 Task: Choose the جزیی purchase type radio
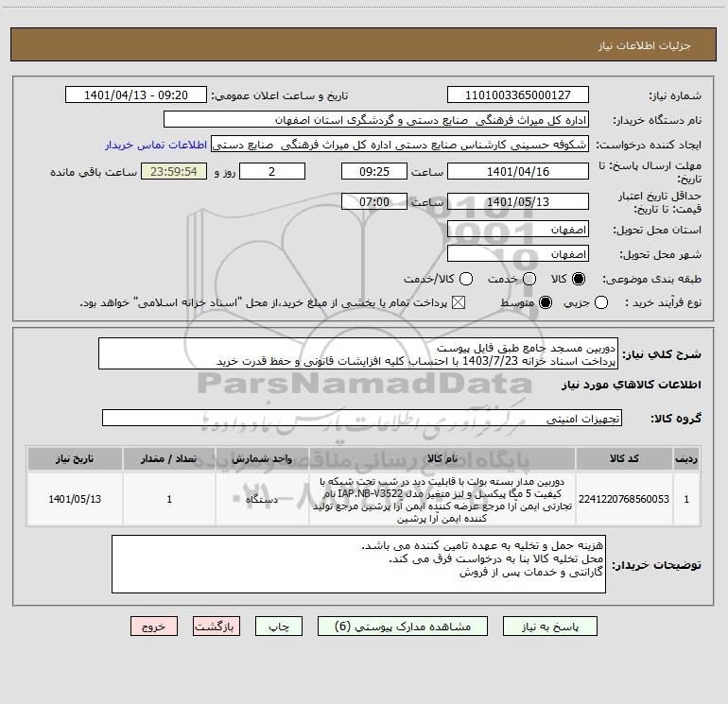click(601, 302)
